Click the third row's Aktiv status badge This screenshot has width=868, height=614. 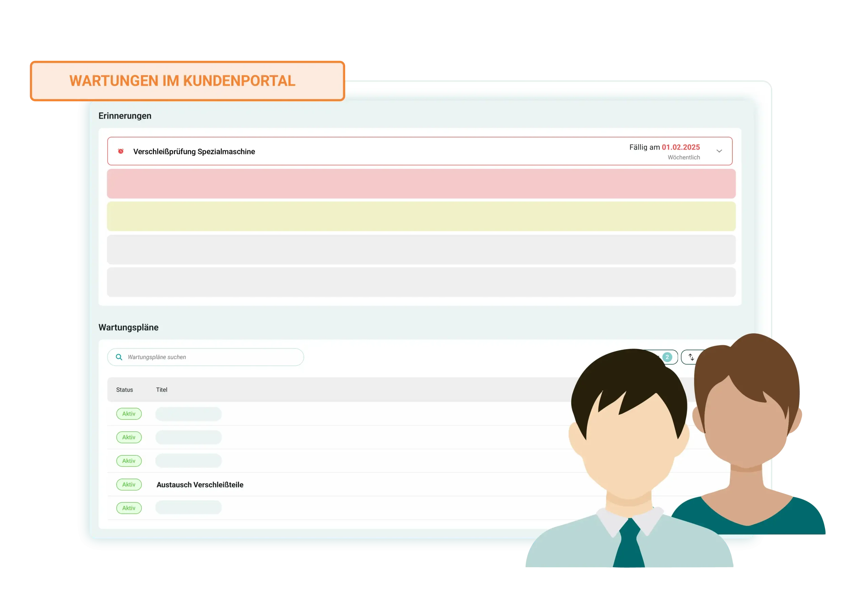click(129, 461)
